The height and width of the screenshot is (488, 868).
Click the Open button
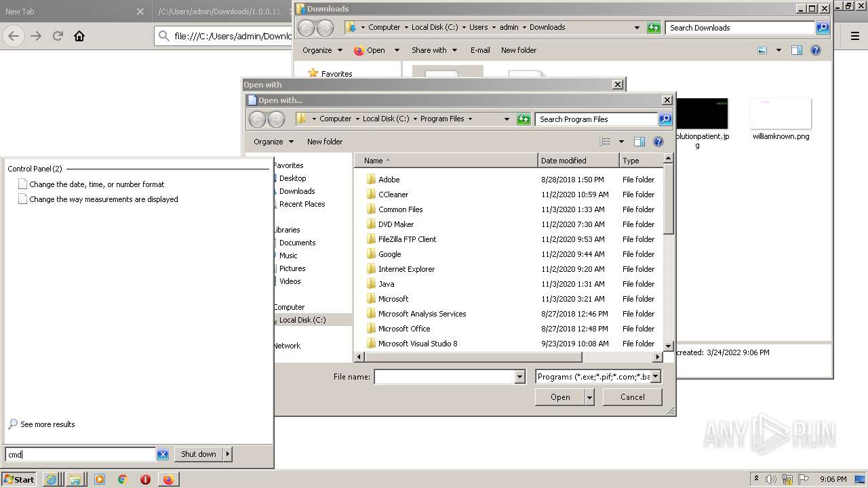click(560, 397)
